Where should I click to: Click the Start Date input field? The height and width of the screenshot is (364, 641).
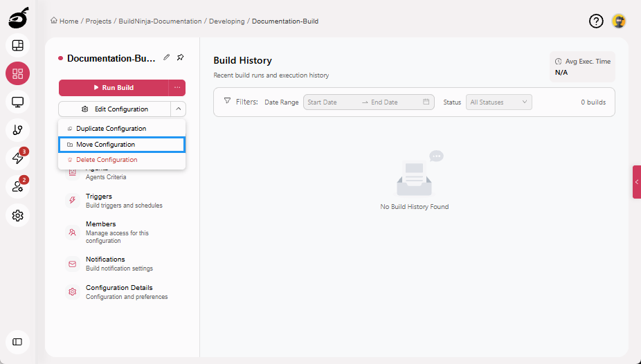pos(331,102)
